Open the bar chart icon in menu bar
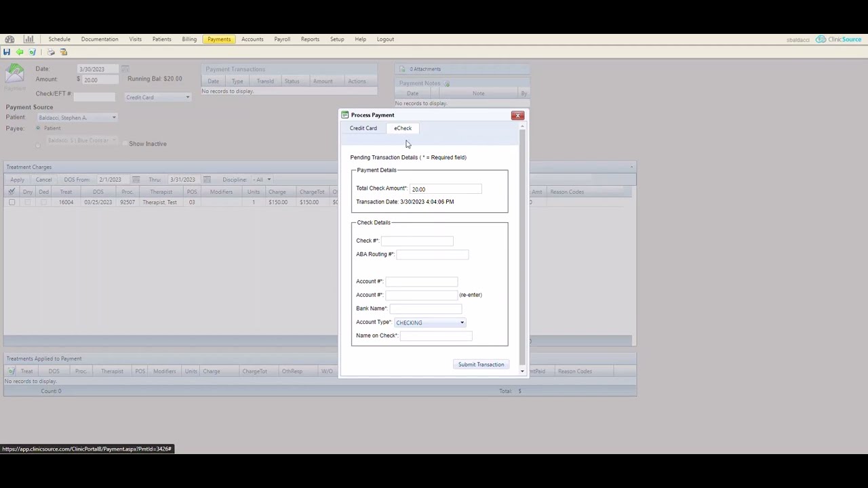The width and height of the screenshot is (868, 488). [28, 39]
